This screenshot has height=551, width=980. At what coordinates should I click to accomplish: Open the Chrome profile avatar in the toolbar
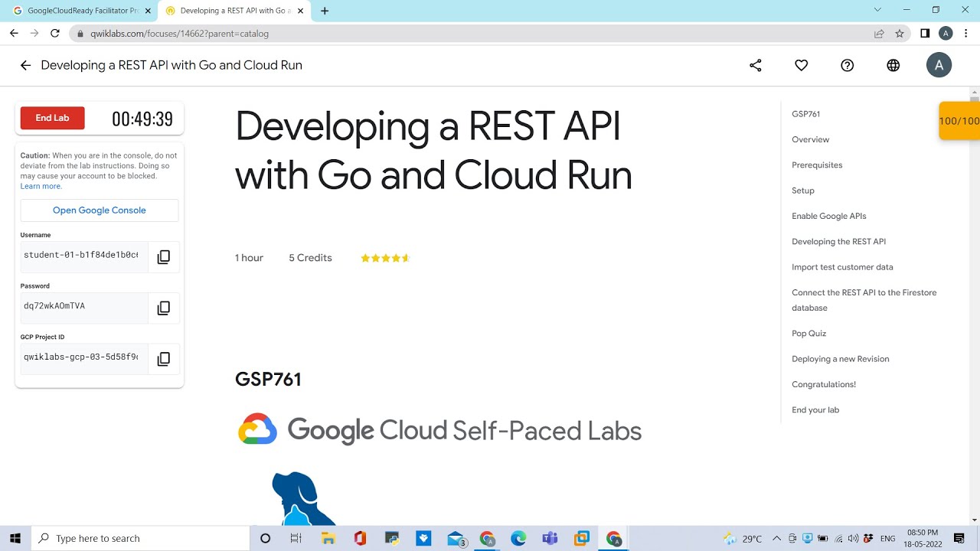pos(946,34)
